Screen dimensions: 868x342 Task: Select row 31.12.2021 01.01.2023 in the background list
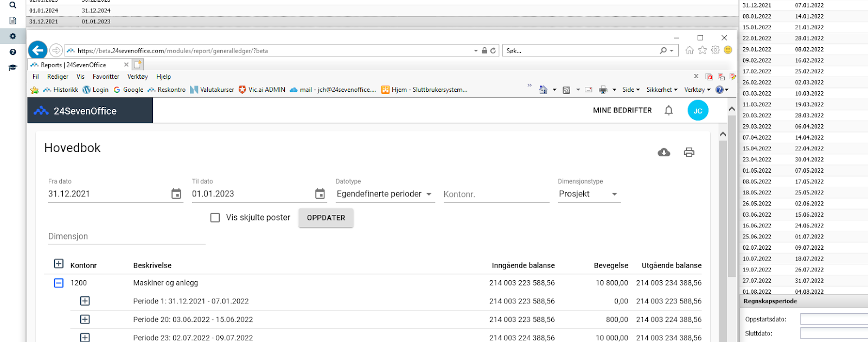point(382,22)
